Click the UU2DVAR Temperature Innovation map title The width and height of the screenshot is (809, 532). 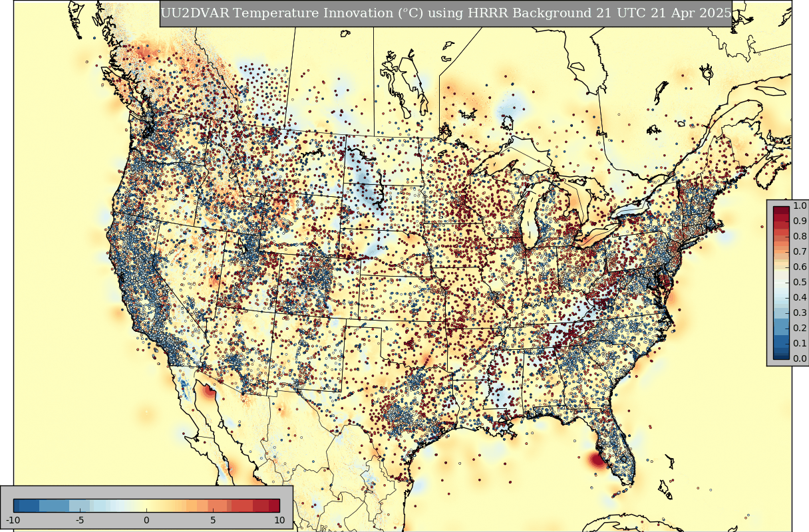pos(446,13)
